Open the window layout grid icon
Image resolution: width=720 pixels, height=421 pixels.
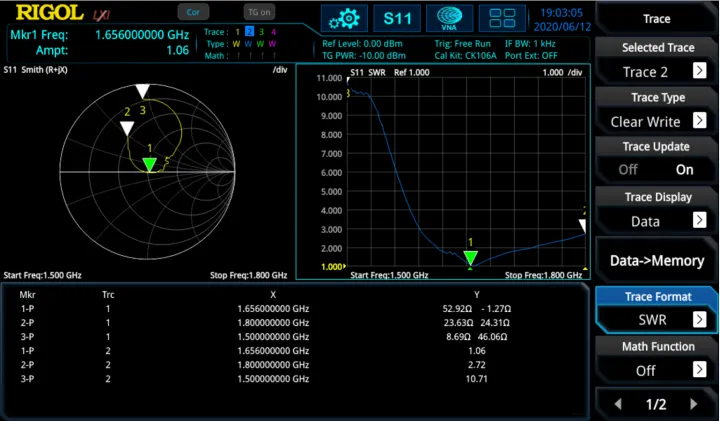point(502,18)
